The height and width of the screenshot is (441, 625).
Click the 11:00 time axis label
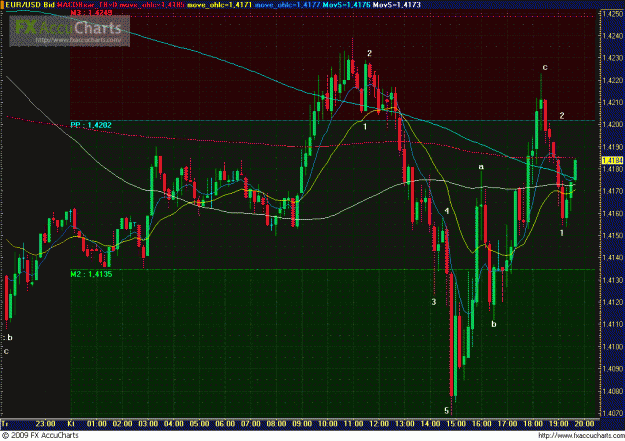click(354, 423)
